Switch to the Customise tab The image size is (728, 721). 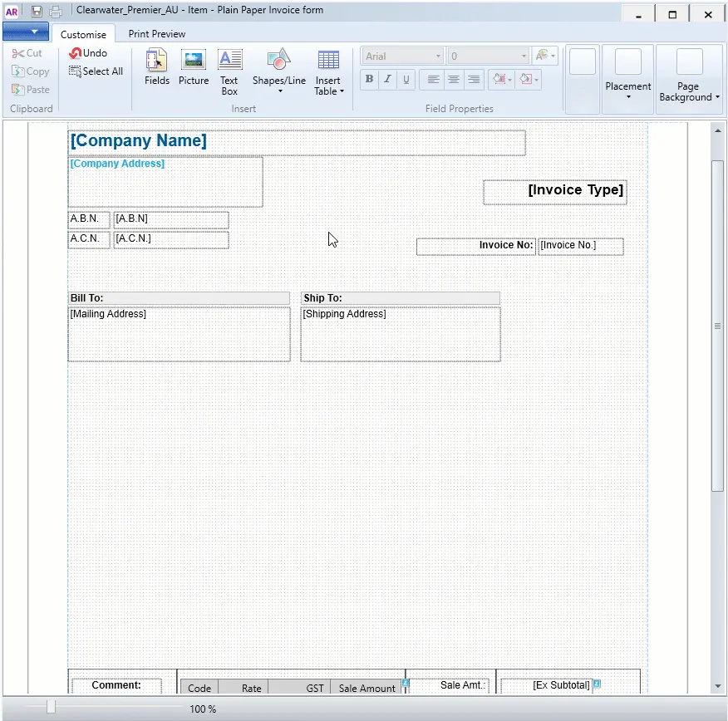pos(83,35)
